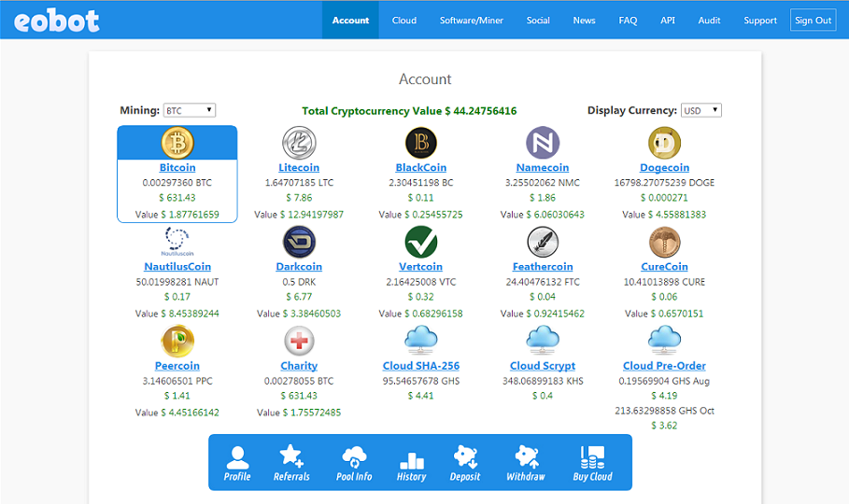
Task: Follow the Cloud Pre-Order link
Action: [x=664, y=366]
